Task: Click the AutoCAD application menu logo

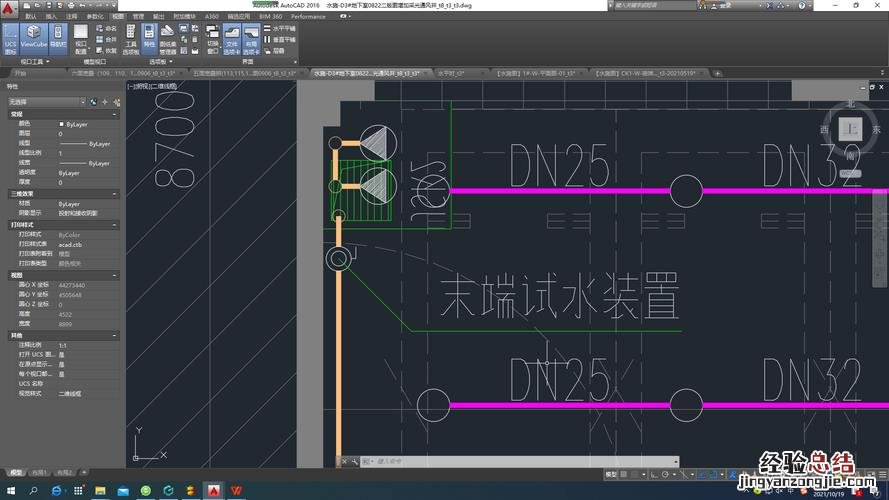Action: [9, 6]
